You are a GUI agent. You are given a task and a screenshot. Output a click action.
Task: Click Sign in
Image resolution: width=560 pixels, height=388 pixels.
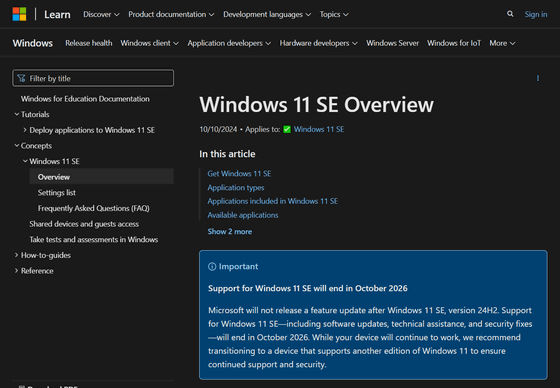[536, 14]
